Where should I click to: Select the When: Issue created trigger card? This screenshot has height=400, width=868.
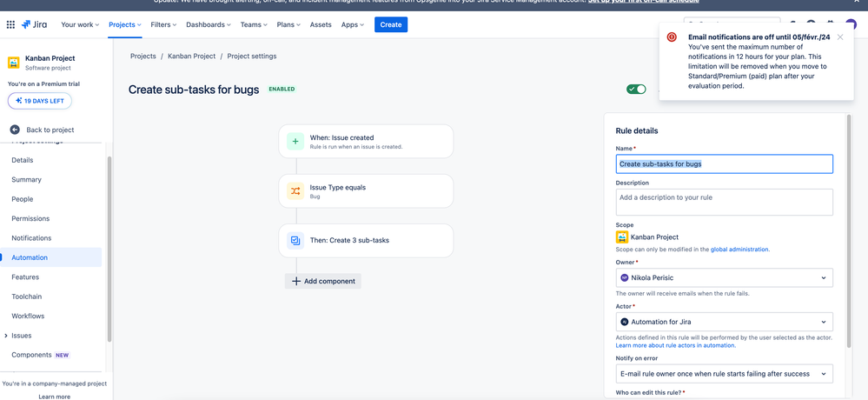tap(366, 141)
